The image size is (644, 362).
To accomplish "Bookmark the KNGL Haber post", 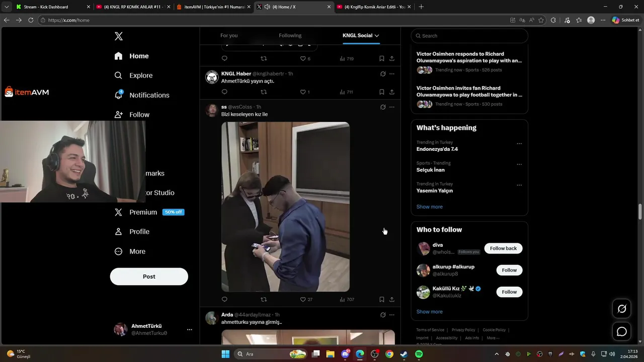I will click(382, 92).
